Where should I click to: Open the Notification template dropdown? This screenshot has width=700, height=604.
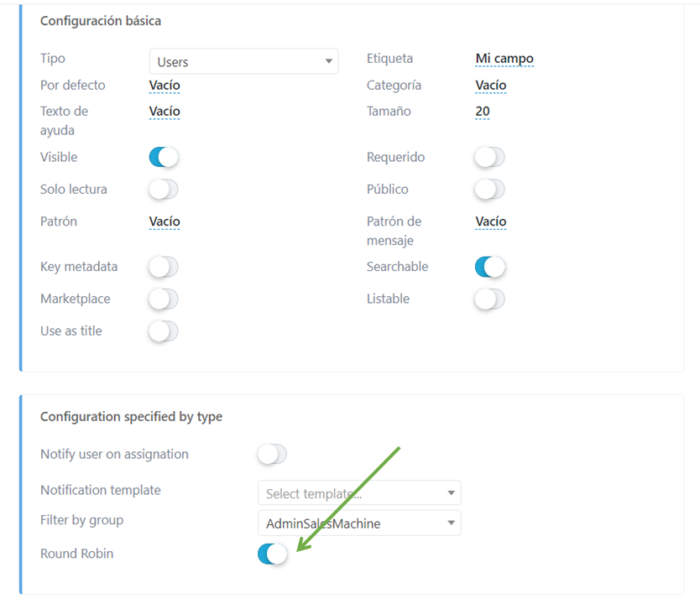click(358, 493)
